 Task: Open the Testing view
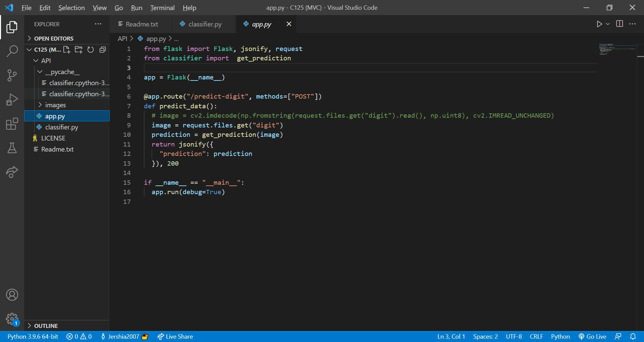[12, 148]
